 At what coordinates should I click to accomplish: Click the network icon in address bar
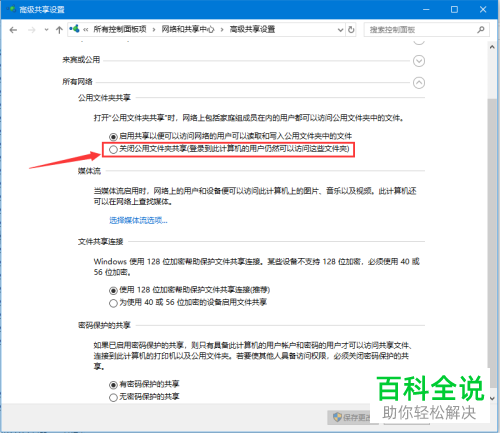[x=75, y=29]
